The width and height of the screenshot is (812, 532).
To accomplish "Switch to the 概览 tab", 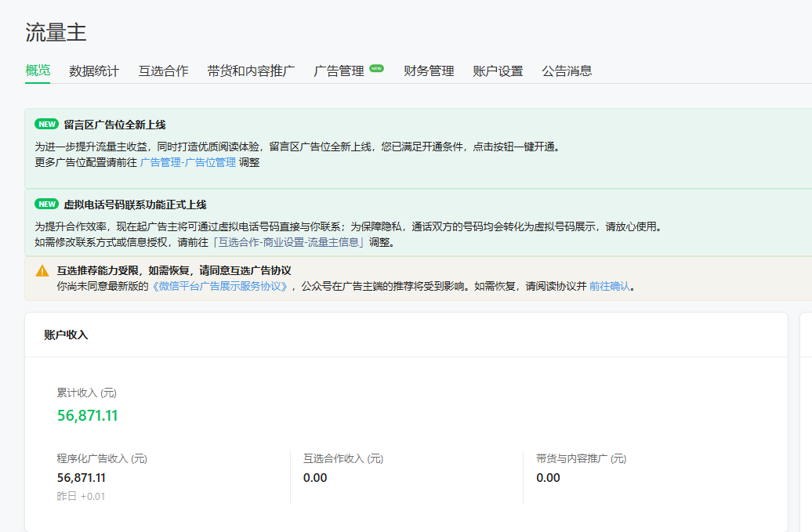I will [38, 71].
